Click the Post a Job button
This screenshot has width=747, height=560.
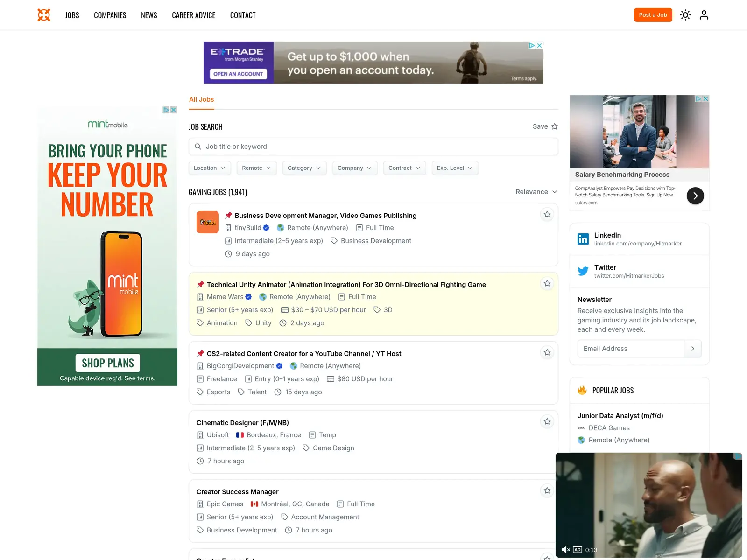pyautogui.click(x=653, y=15)
